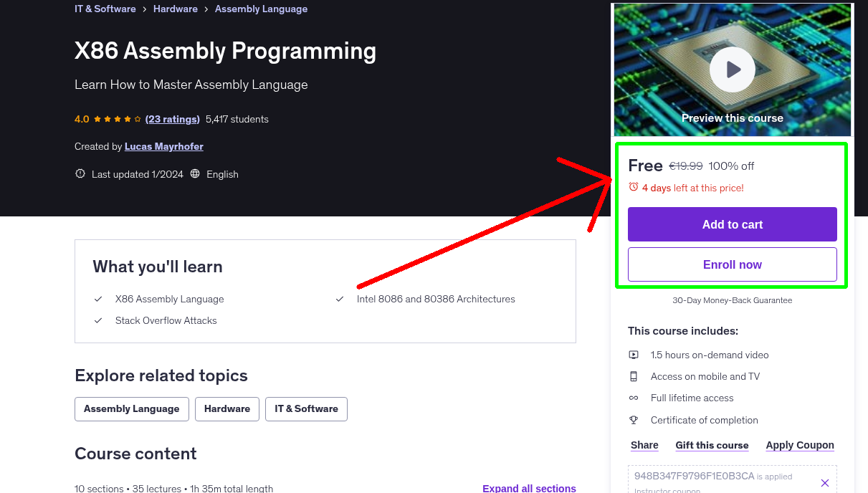Open the IT & Software breadcrumb
868x493 pixels.
click(x=105, y=9)
